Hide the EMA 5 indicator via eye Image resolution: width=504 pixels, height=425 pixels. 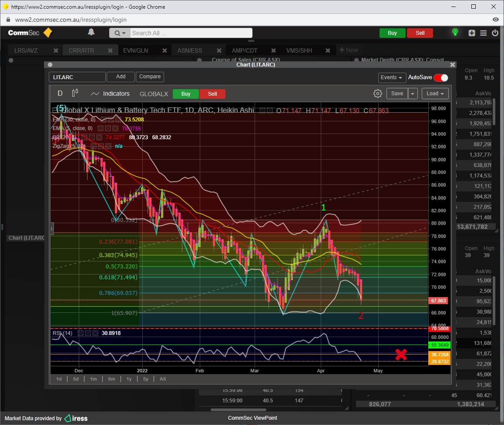101,128
